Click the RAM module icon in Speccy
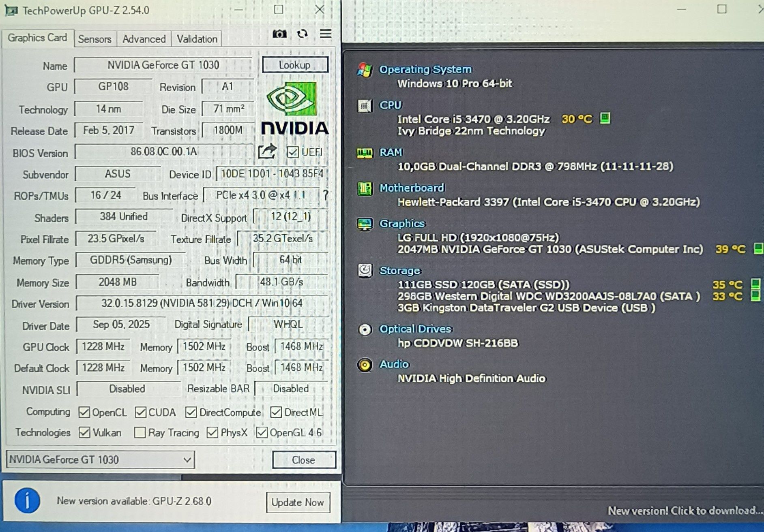Viewport: 764px width, 532px height. tap(365, 153)
